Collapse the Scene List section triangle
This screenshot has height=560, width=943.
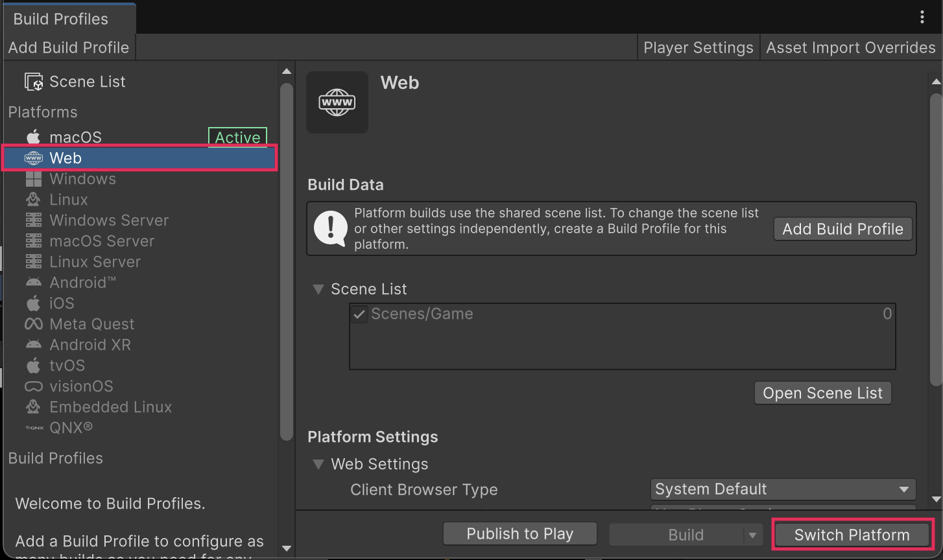tap(318, 289)
